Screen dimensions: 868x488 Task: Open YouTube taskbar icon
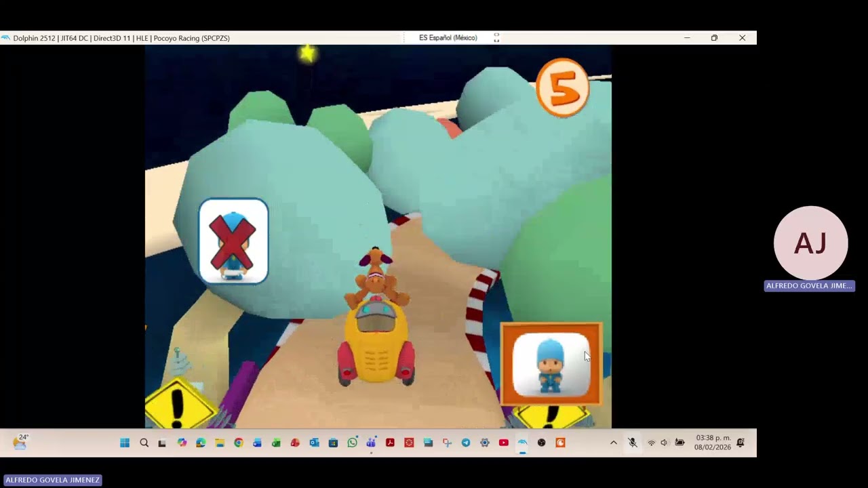(x=503, y=443)
